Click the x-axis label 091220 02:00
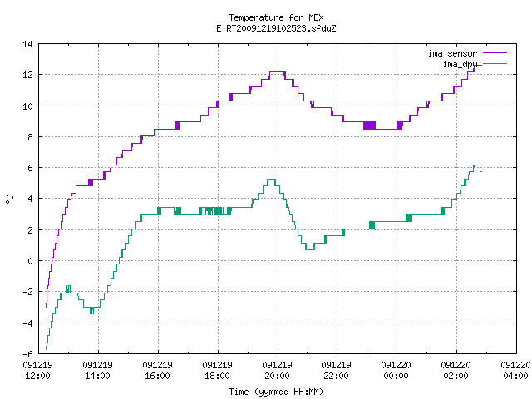 tap(456, 371)
